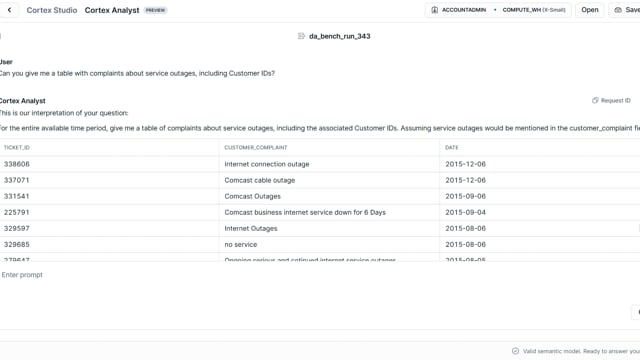Select the user question text
The height and width of the screenshot is (360, 640).
tap(137, 73)
